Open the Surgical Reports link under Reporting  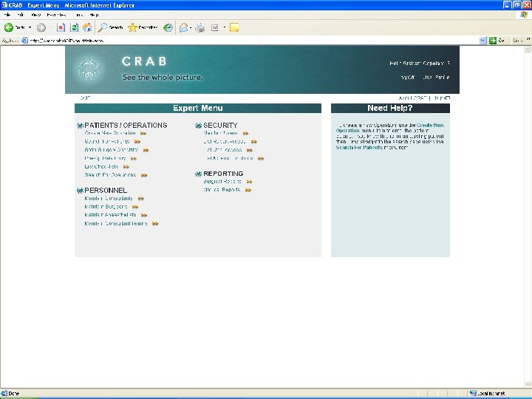tap(222, 182)
